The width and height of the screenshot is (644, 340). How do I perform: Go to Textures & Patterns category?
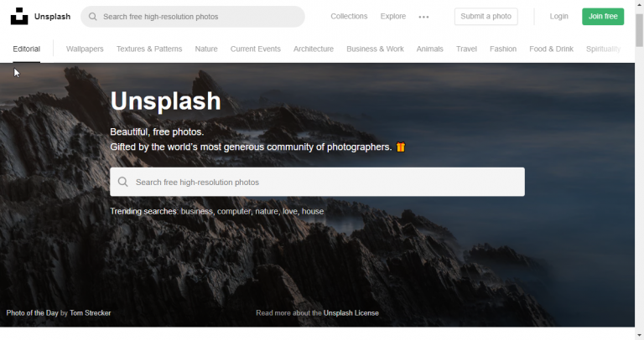pos(149,49)
